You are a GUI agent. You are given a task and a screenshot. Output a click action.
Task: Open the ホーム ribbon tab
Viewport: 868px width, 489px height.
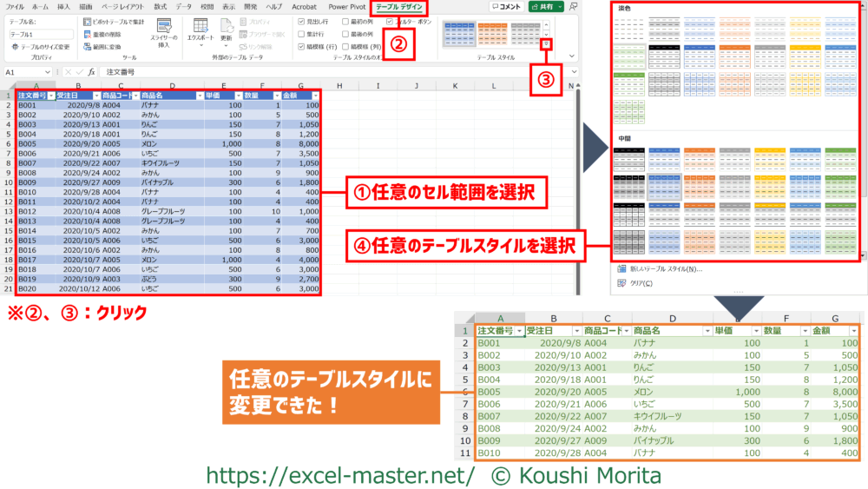tap(40, 6)
